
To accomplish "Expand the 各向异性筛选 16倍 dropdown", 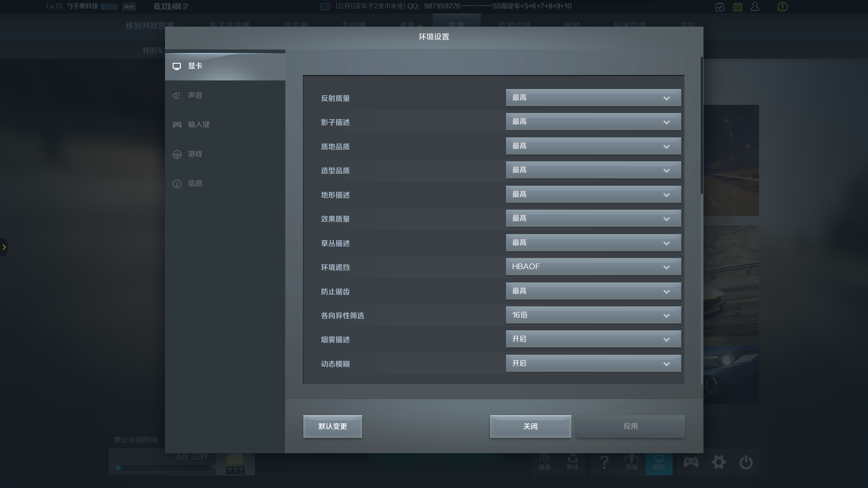I will 593,315.
